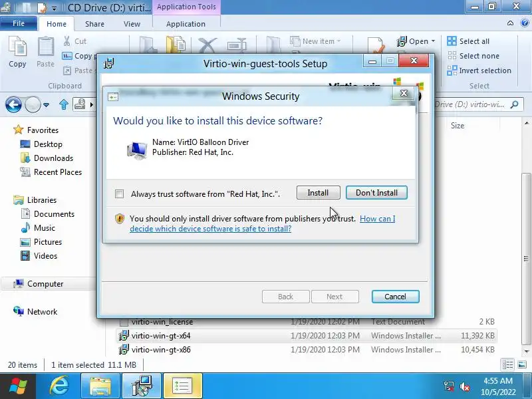Expand the Open dropdown arrow in ribbon
532x399 pixels.
click(x=433, y=41)
